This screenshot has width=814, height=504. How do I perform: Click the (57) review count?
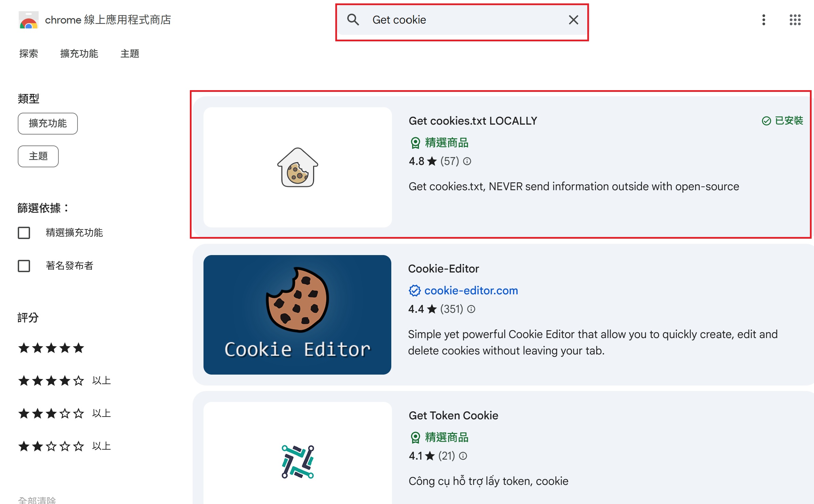(x=450, y=161)
